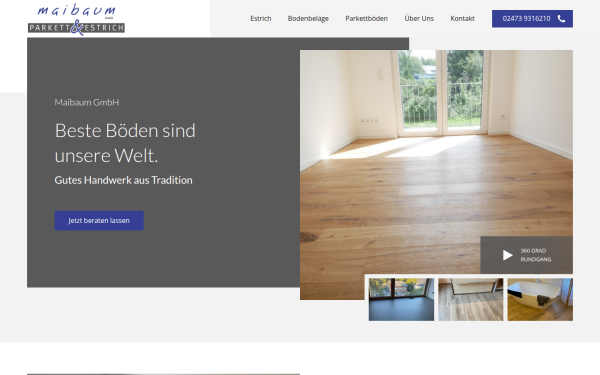Click the phone handset icon in header
The width and height of the screenshot is (600, 375).
(561, 19)
